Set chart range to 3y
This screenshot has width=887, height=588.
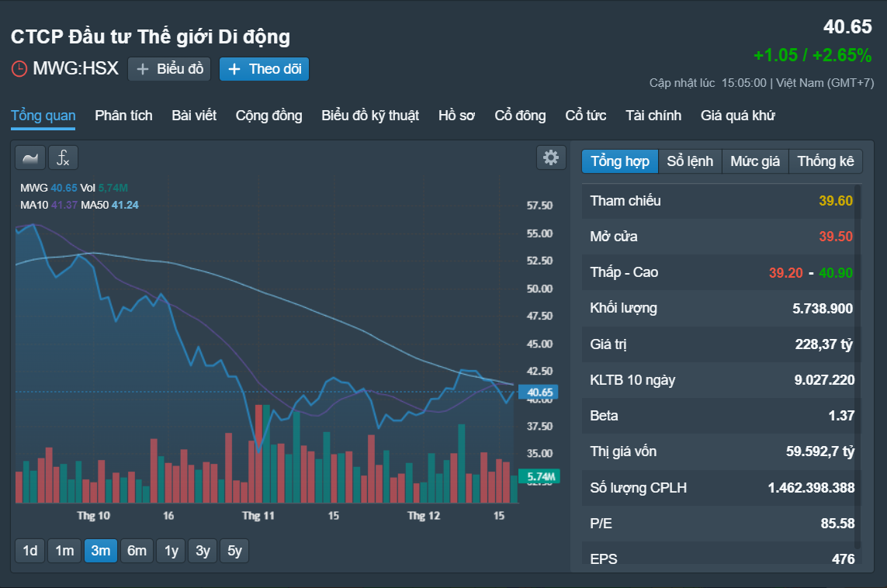[x=203, y=551]
